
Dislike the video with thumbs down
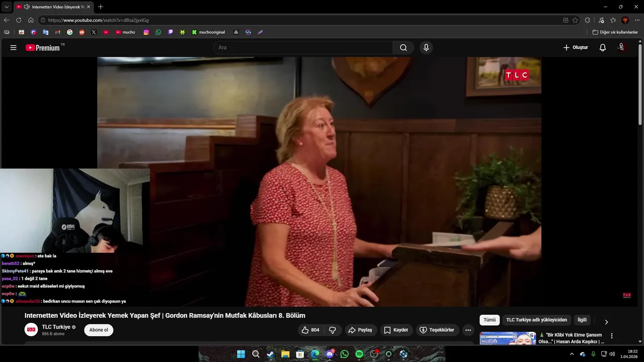pyautogui.click(x=333, y=330)
